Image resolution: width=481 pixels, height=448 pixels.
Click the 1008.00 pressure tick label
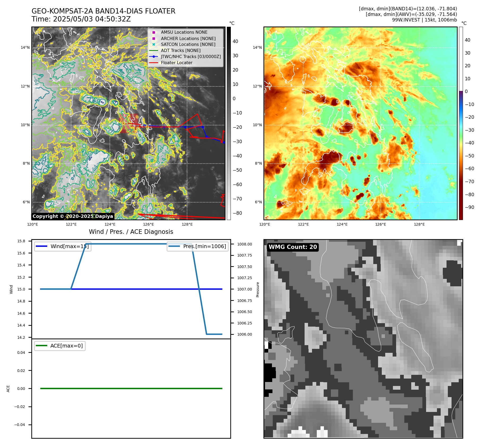click(x=245, y=244)
